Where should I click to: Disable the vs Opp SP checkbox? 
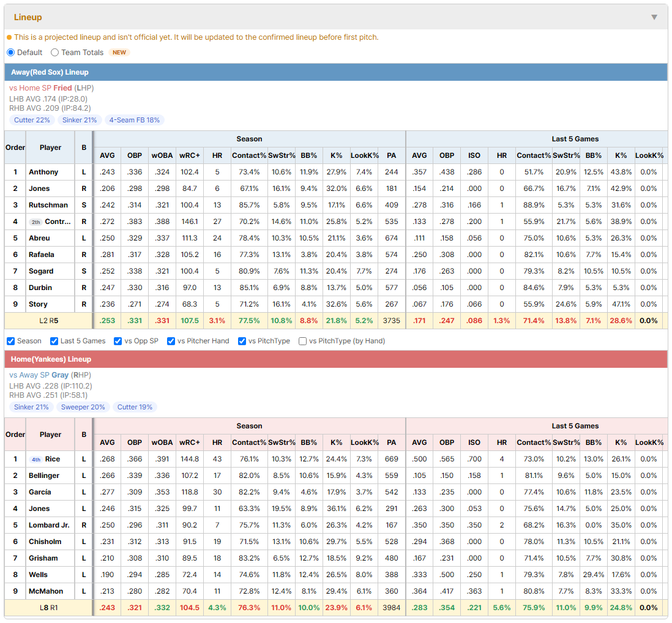point(118,341)
